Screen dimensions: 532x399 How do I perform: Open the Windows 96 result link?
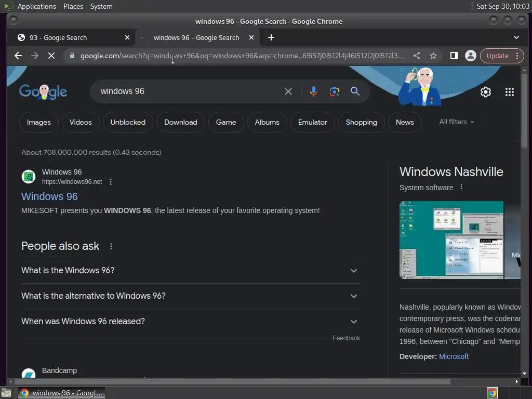pos(49,196)
